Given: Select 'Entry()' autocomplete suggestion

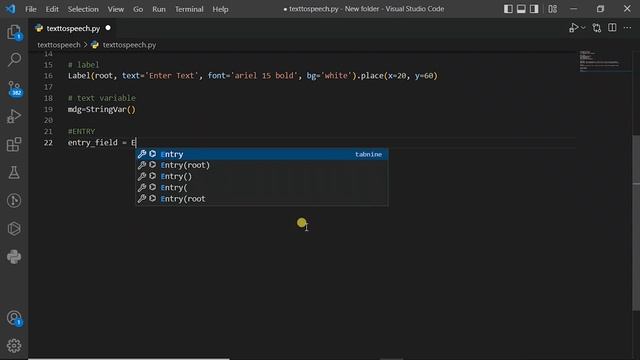Looking at the screenshot, I should (262, 176).
